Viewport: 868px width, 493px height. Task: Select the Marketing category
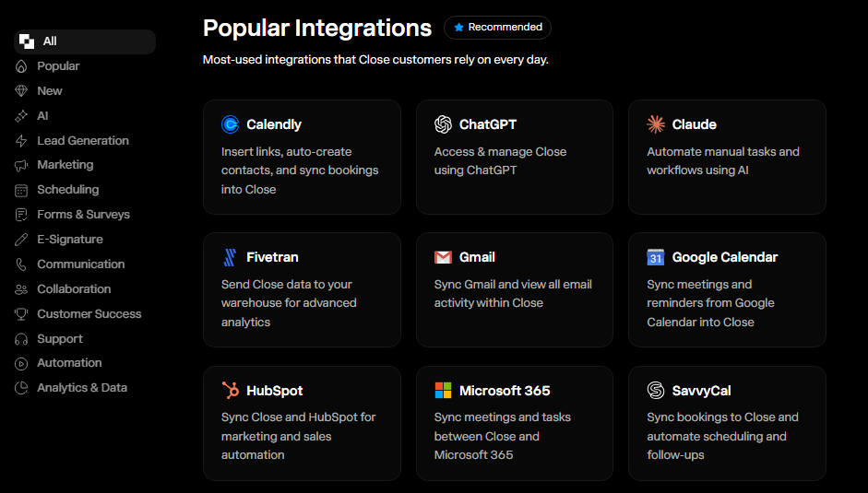click(x=65, y=165)
